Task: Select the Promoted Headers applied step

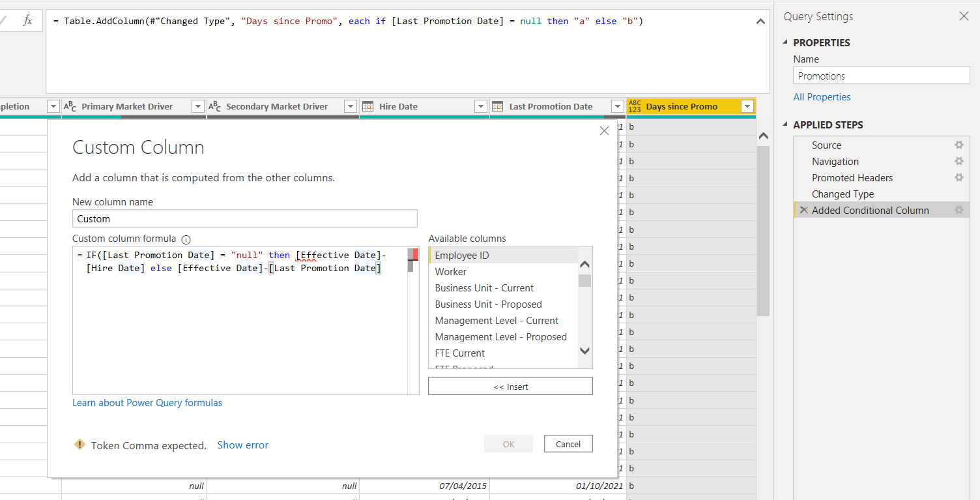Action: 852,177
